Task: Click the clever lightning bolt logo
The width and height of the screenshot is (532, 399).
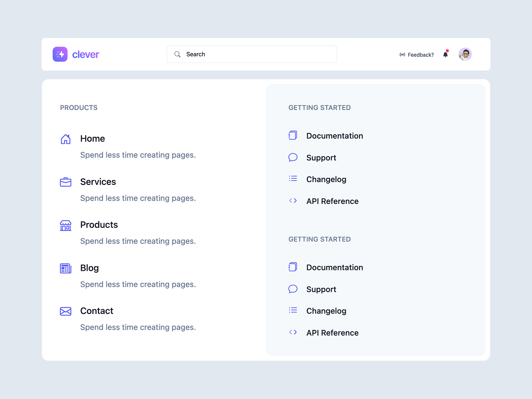Action: [60, 54]
